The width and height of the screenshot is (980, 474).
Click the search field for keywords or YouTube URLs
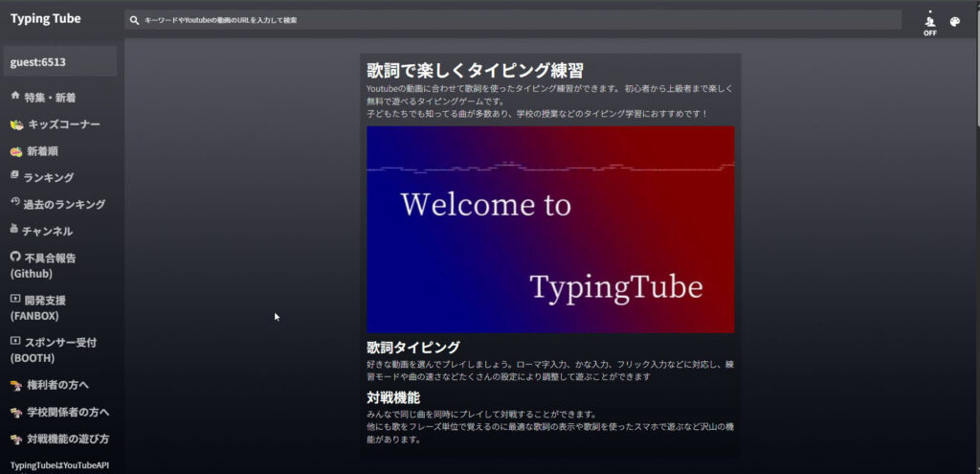pos(513,20)
